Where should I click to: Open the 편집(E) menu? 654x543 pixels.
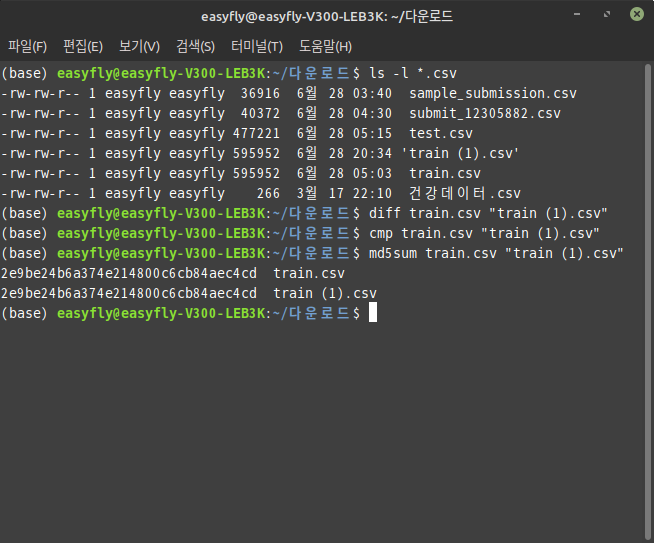(x=83, y=46)
